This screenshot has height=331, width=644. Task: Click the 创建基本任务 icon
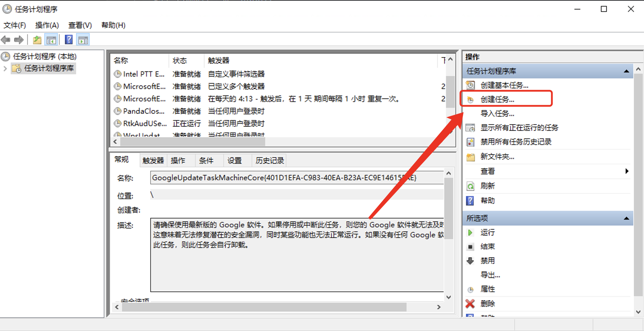470,85
